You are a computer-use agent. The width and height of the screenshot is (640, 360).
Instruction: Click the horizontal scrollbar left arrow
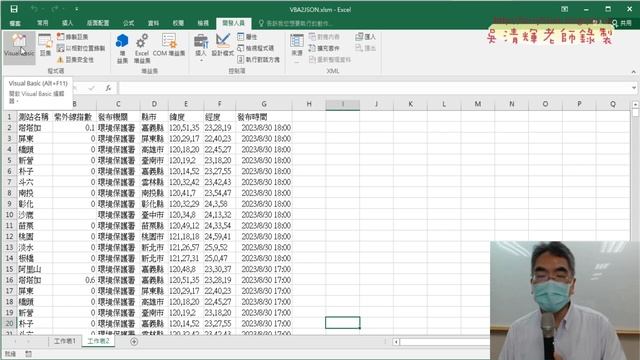tap(396, 342)
